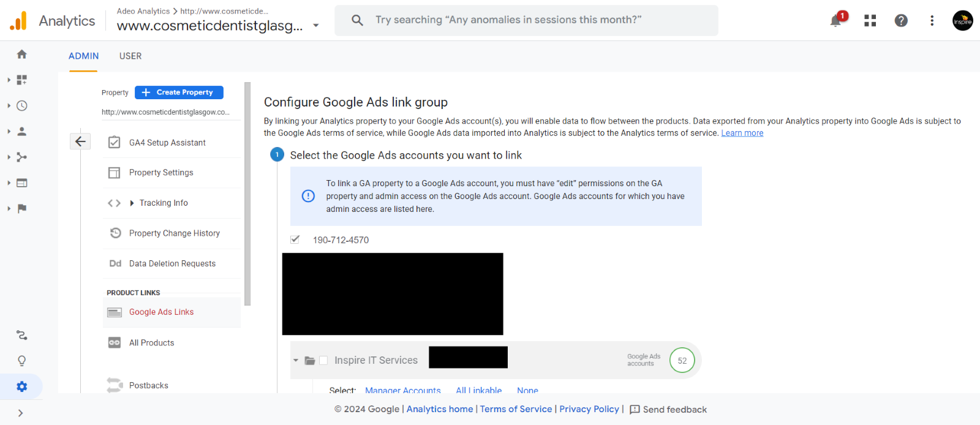
Task: Open the Learn more link
Action: pyautogui.click(x=742, y=133)
